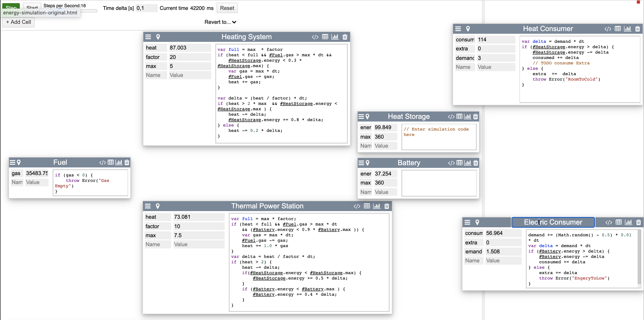Screen dimensions: 644x320
Task: Toggle code view in Fuel cell
Action: click(102, 162)
